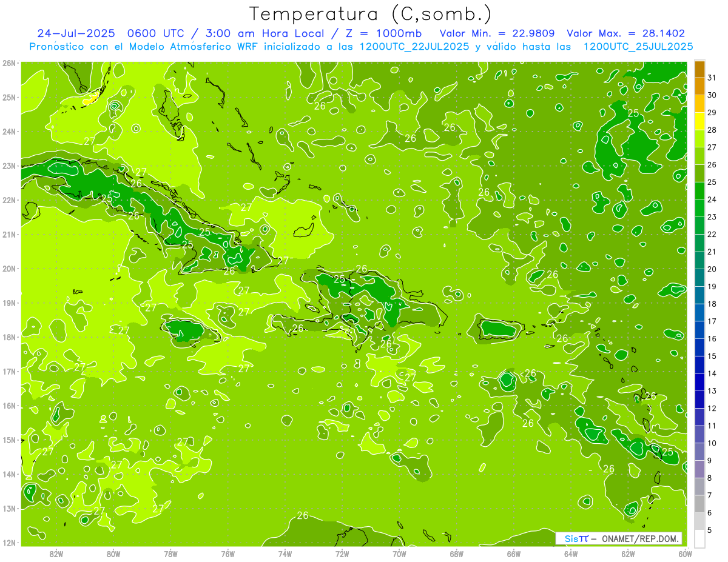The height and width of the screenshot is (562, 728).
Task: Click the 23N latitude axis label
Action: [x=9, y=166]
